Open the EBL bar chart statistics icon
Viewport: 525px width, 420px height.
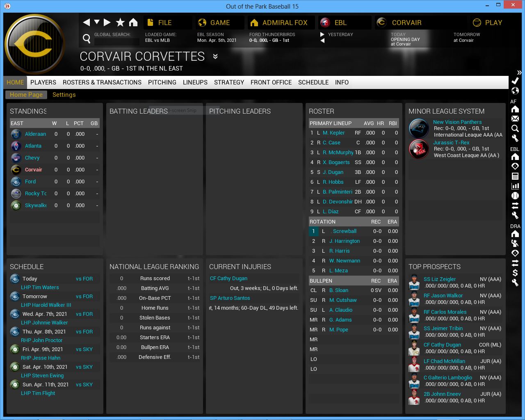(x=515, y=186)
